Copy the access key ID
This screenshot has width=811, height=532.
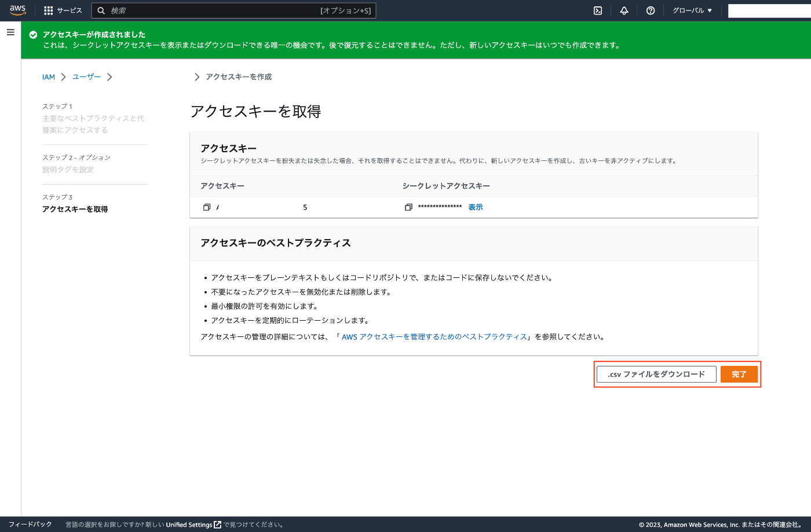tap(208, 207)
